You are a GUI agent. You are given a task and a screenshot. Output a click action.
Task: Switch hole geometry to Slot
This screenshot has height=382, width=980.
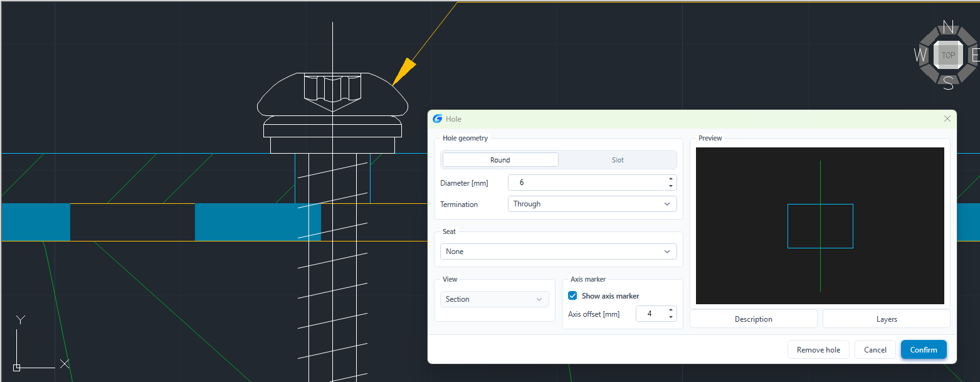(x=618, y=160)
